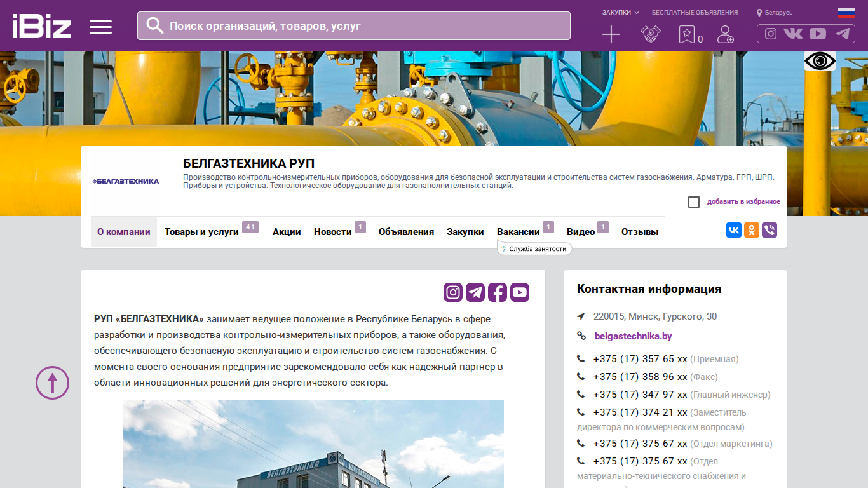Toggle the accessibility eye mode
The height and width of the screenshot is (488, 868).
(820, 61)
